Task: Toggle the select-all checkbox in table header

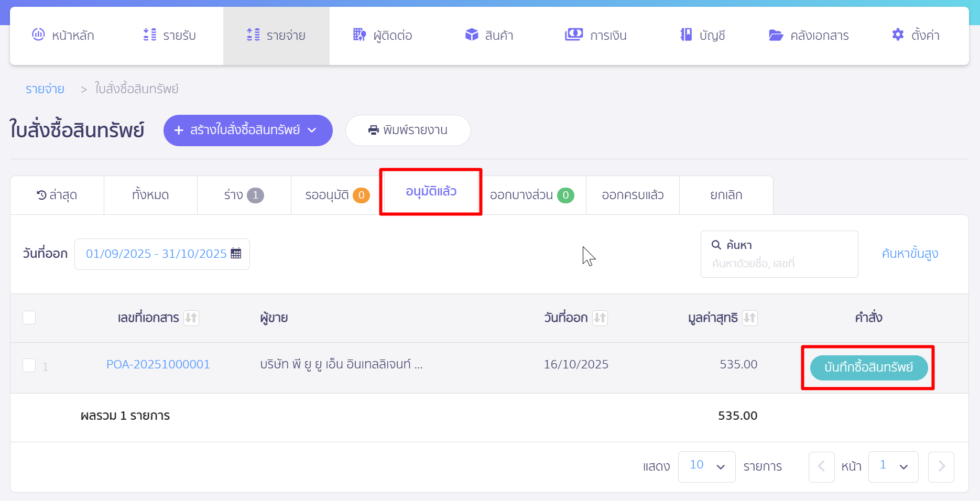Action: [29, 318]
